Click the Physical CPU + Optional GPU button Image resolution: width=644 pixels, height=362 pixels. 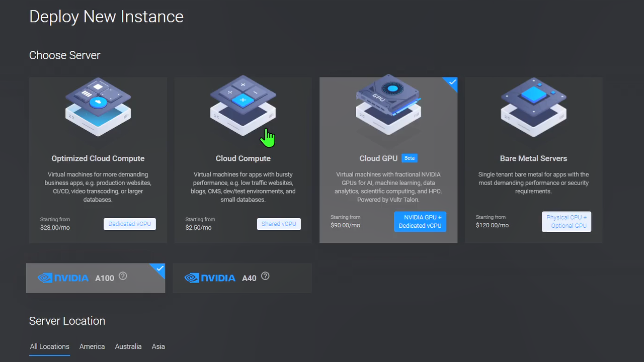pyautogui.click(x=567, y=222)
